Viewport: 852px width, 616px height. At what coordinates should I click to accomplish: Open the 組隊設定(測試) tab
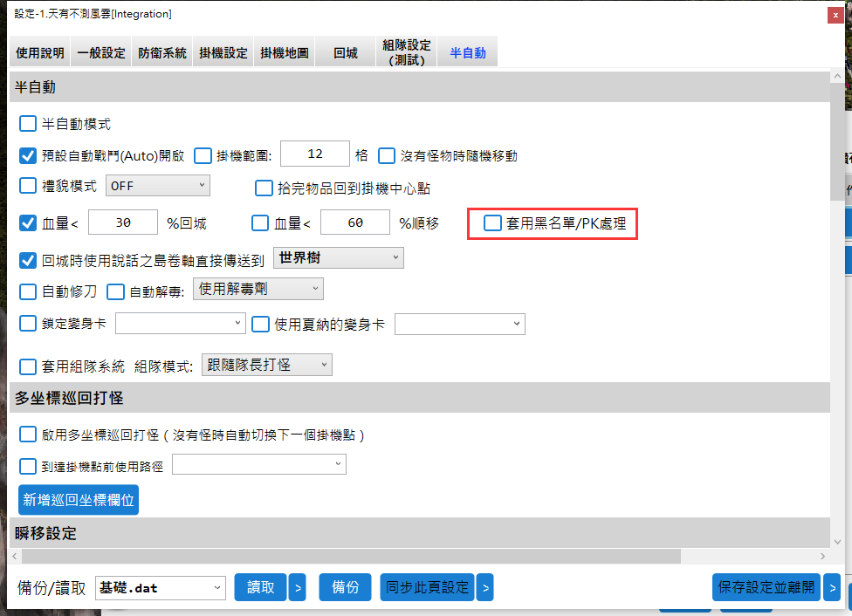(407, 52)
